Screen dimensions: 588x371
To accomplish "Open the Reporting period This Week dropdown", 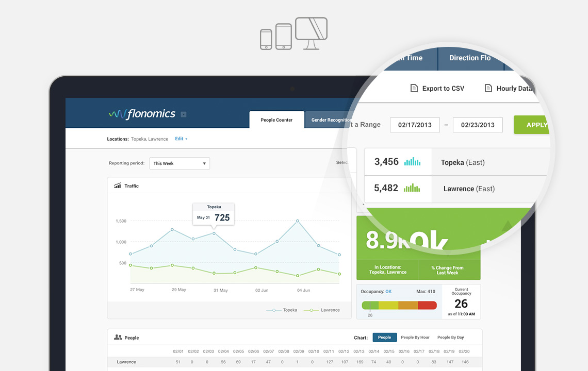I will tap(179, 163).
